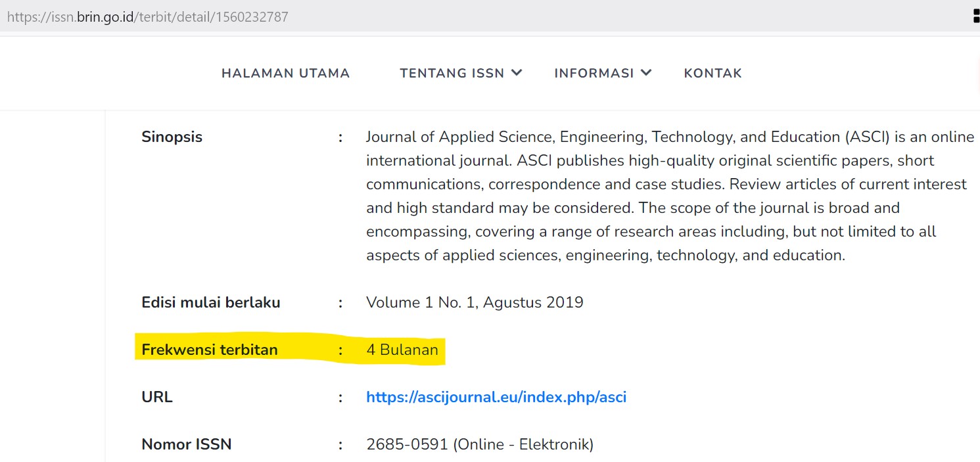Select the 'Volume 1 No. 1, Agustus 2019' text

coord(475,302)
